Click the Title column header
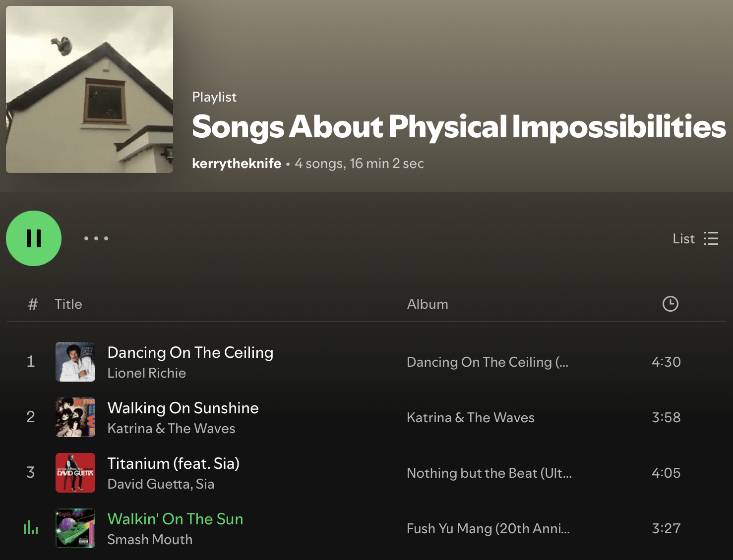The image size is (733, 560). [68, 304]
